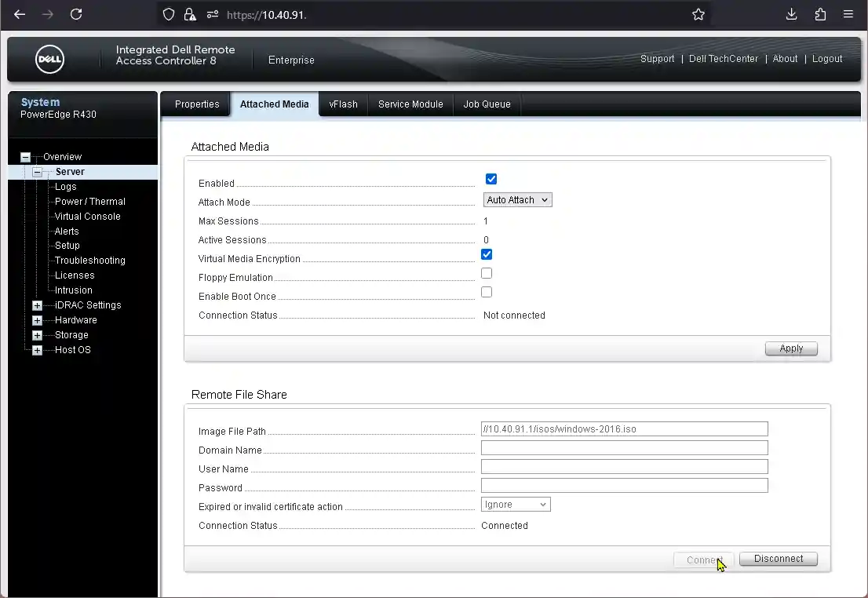
Task: Click the Dell logo
Action: pyautogui.click(x=49, y=59)
